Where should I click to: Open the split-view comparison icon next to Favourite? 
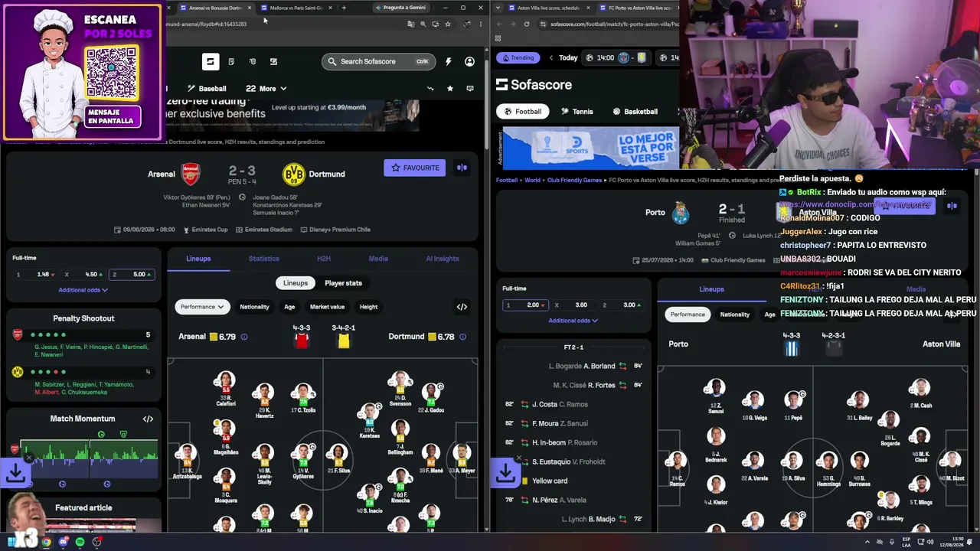462,168
